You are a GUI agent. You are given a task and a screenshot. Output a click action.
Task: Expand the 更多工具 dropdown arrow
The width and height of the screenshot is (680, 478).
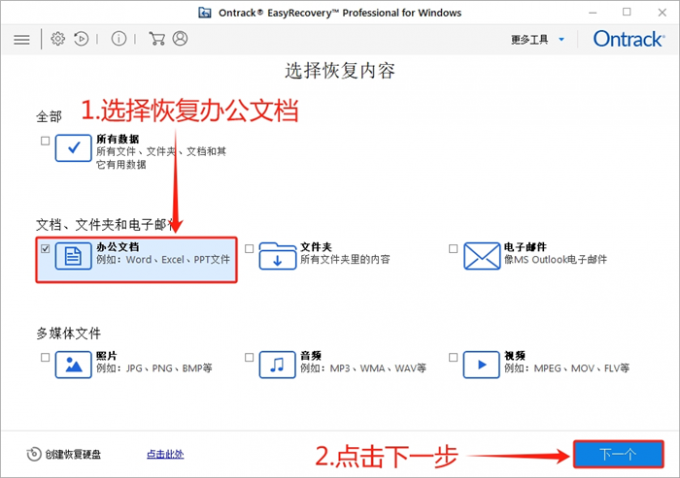(x=562, y=39)
